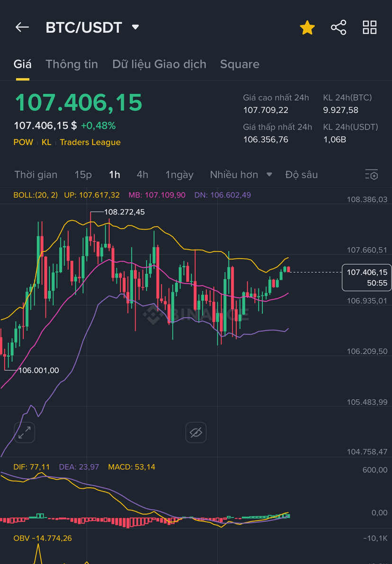The height and width of the screenshot is (564, 392).
Task: Tap the DIF: 77,11 value
Action: pos(32,467)
